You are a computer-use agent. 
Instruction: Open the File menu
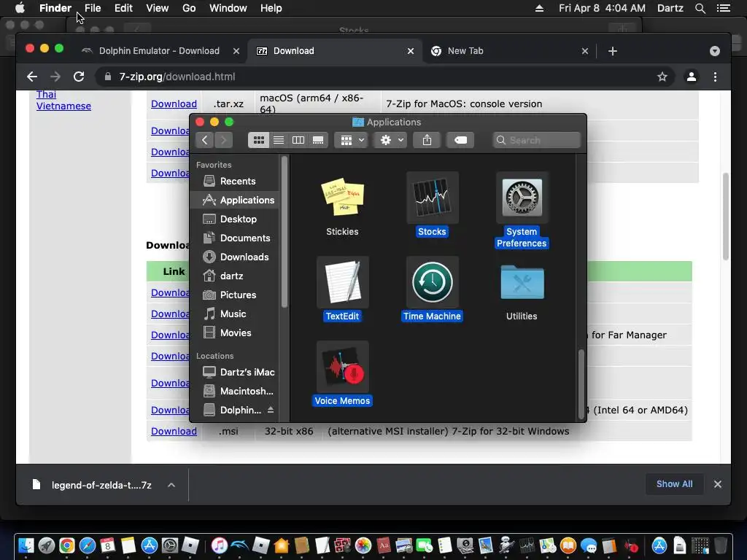pyautogui.click(x=93, y=8)
